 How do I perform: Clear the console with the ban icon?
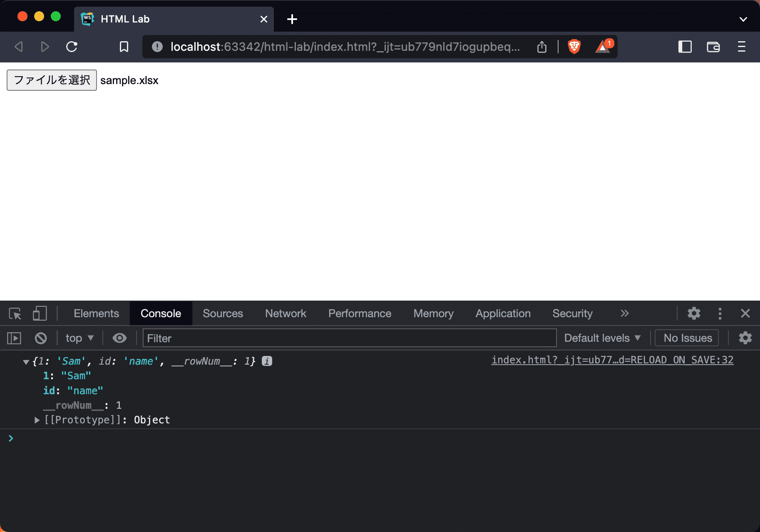41,338
